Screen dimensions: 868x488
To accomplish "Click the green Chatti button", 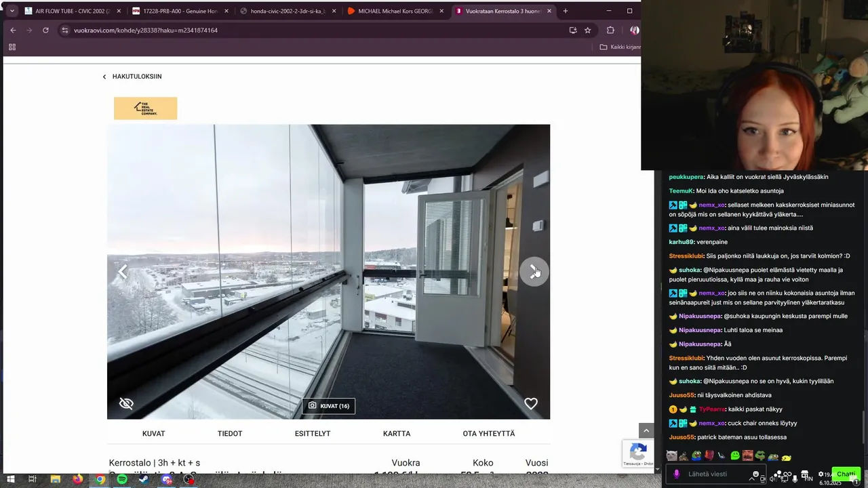I will click(846, 474).
